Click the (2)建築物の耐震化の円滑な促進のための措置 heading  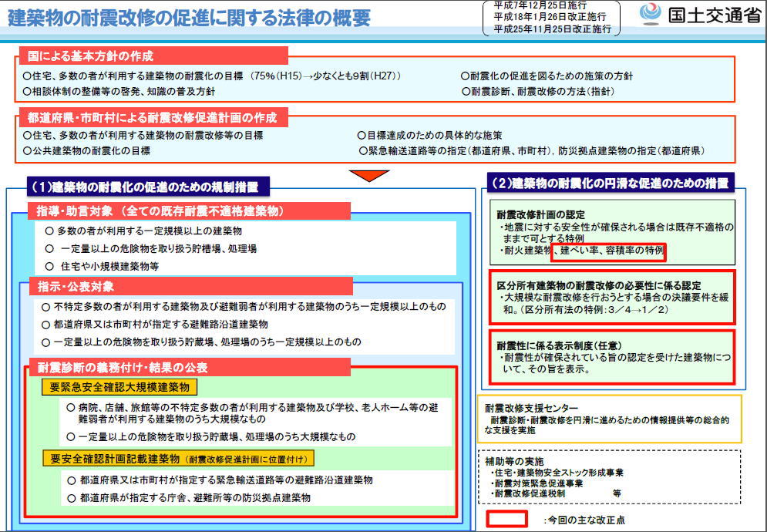pos(609,183)
